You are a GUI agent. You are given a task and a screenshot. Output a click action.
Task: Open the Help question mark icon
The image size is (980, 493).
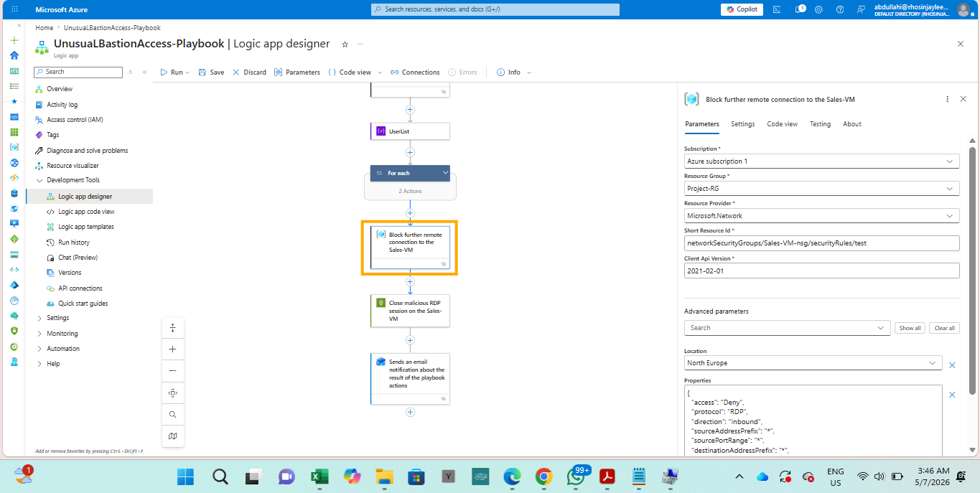pos(840,9)
